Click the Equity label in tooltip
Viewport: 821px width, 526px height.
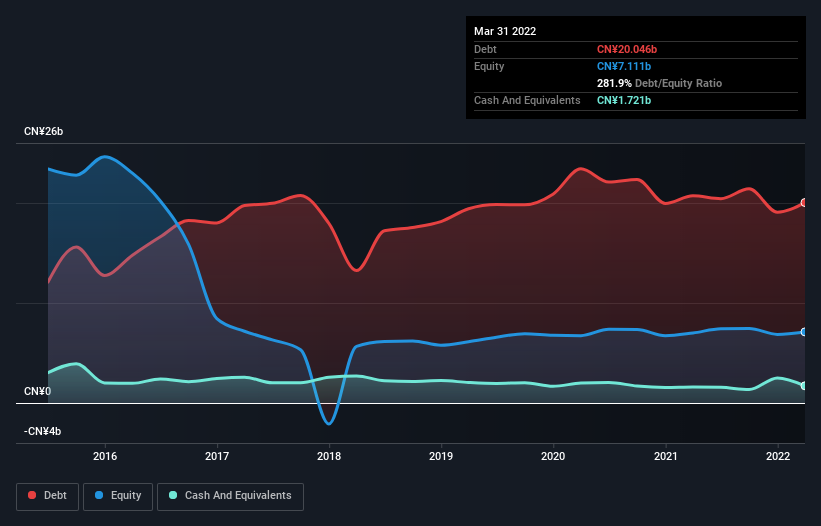tap(489, 66)
